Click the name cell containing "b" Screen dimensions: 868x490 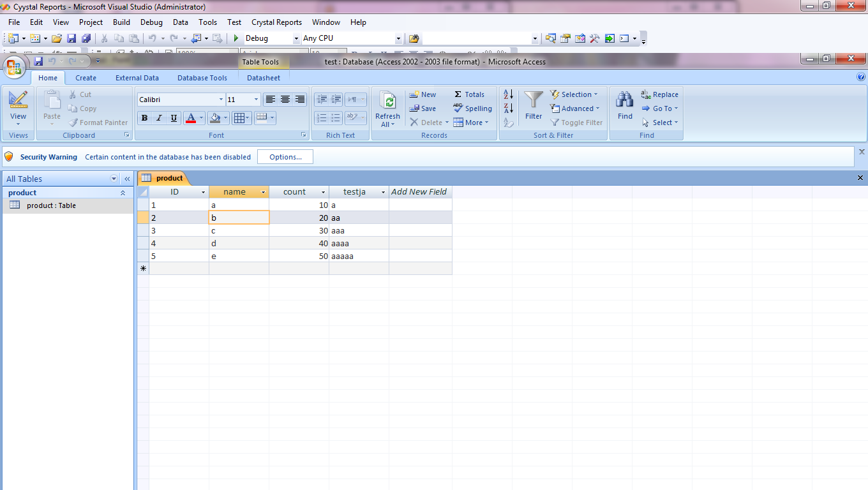pyautogui.click(x=239, y=218)
